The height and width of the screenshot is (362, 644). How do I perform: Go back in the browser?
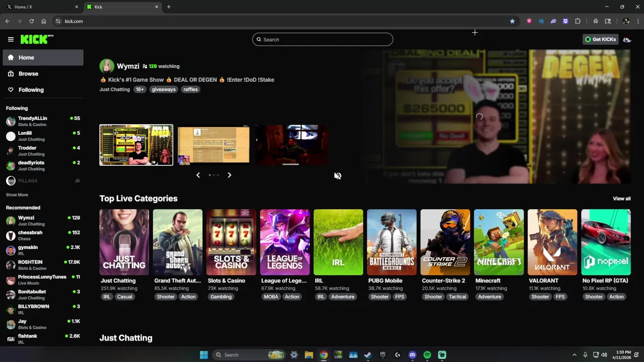[x=7, y=21]
